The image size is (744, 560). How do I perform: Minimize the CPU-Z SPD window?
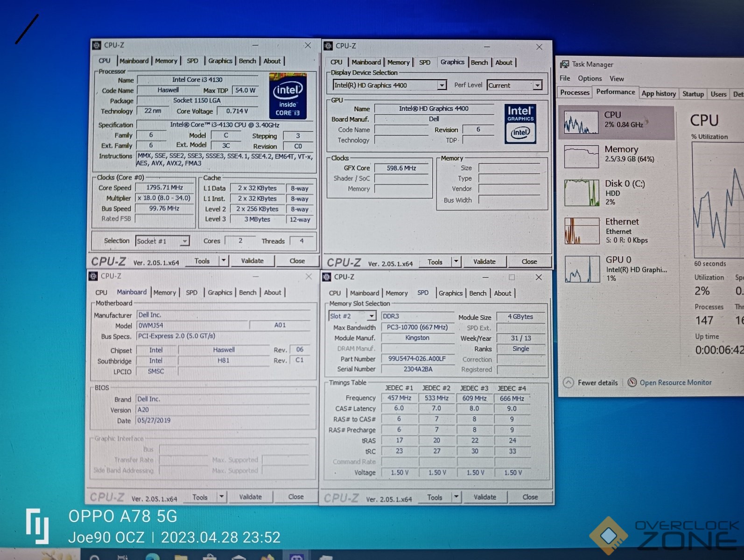point(485,277)
